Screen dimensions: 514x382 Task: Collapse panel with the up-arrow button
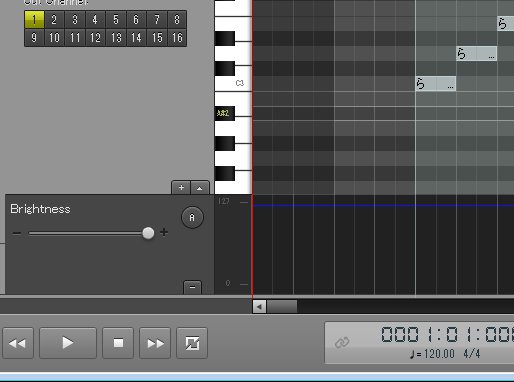(200, 188)
